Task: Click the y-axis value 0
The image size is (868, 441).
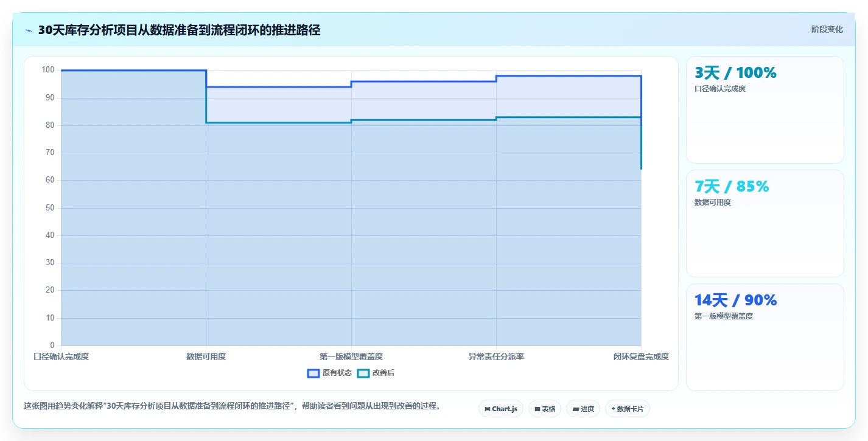Action: pos(52,346)
